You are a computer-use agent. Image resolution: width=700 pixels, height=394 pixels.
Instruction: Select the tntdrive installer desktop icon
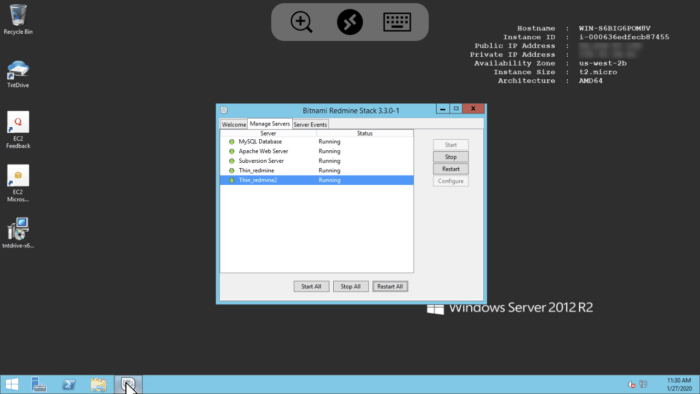pos(18,232)
